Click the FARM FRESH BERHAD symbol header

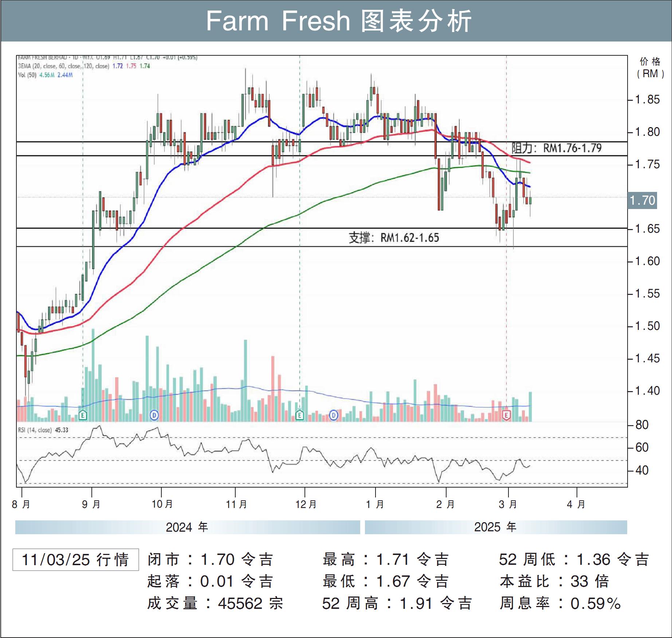coord(107,58)
